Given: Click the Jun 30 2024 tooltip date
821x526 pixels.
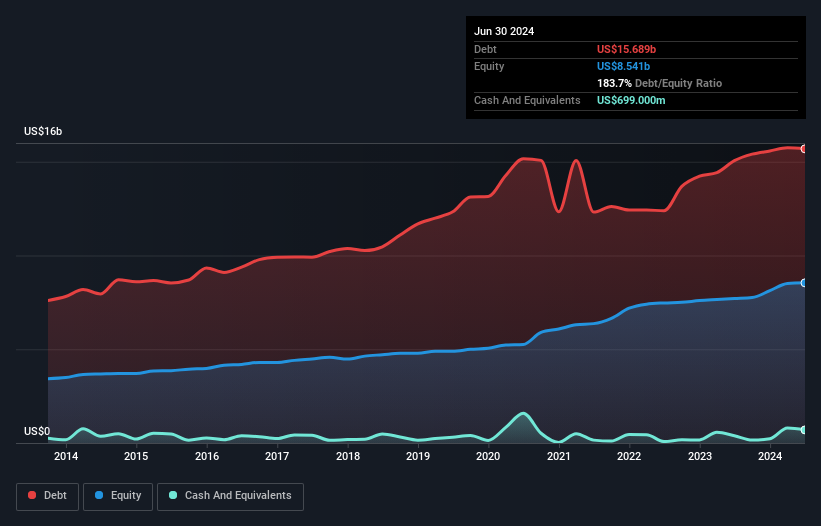Looking at the screenshot, I should 504,31.
